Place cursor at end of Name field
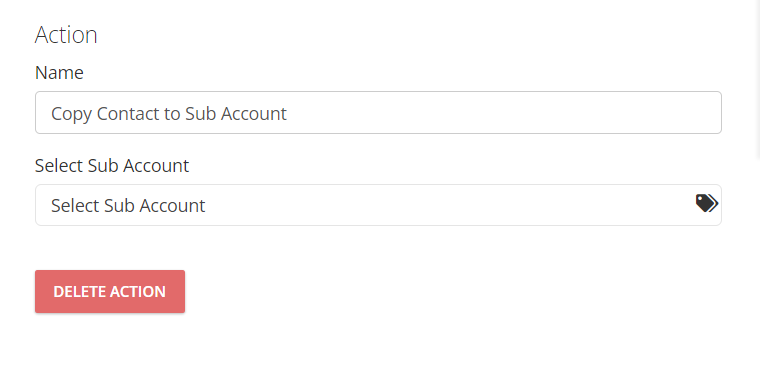760x377 pixels. (x=504, y=113)
